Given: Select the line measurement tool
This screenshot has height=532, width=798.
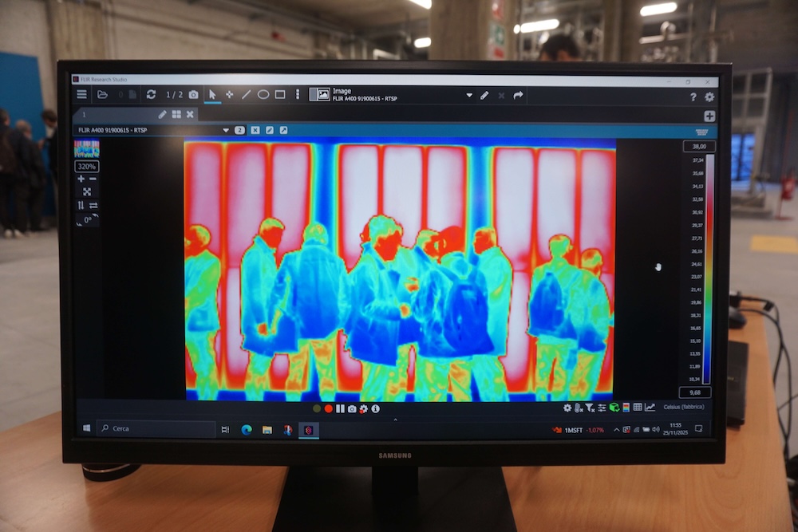Looking at the screenshot, I should [x=246, y=94].
